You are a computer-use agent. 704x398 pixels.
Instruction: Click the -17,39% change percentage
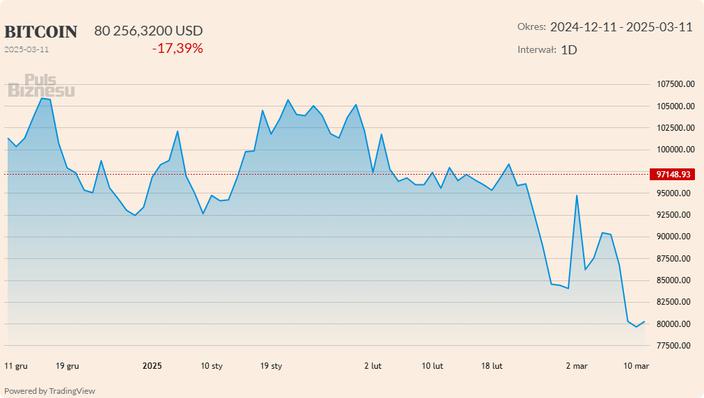178,48
